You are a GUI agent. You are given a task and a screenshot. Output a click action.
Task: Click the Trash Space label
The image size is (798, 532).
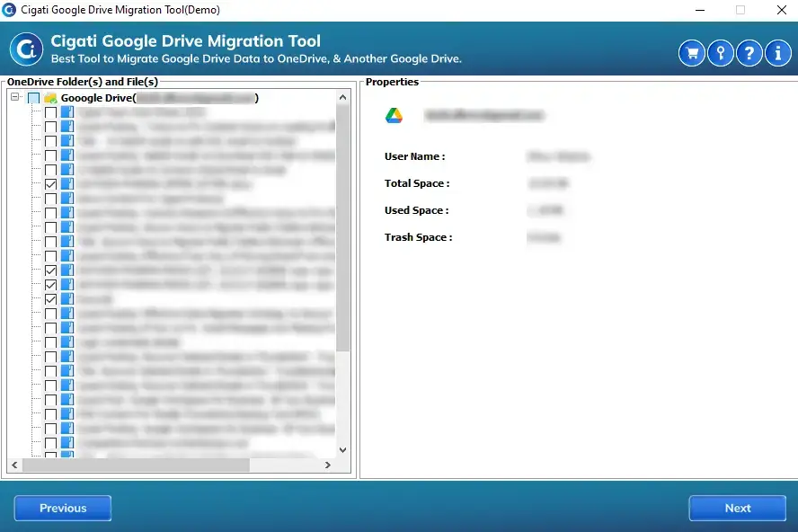pos(419,238)
